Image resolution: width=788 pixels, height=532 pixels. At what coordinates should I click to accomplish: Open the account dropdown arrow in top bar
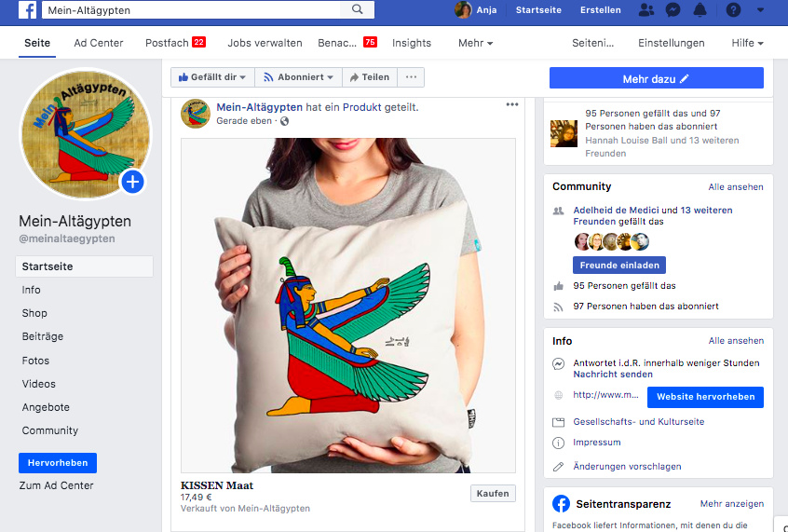click(x=761, y=10)
